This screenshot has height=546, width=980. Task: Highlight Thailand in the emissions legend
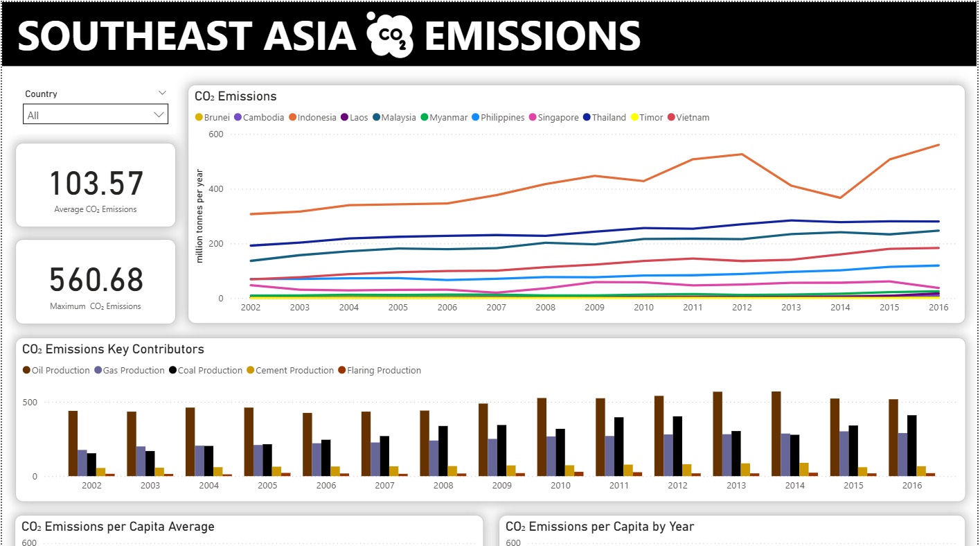coord(609,118)
